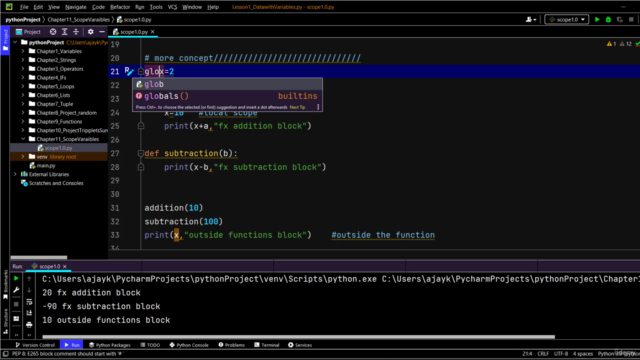This screenshot has height=360, width=640.
Task: Open the Tools menu
Action: [x=156, y=7]
